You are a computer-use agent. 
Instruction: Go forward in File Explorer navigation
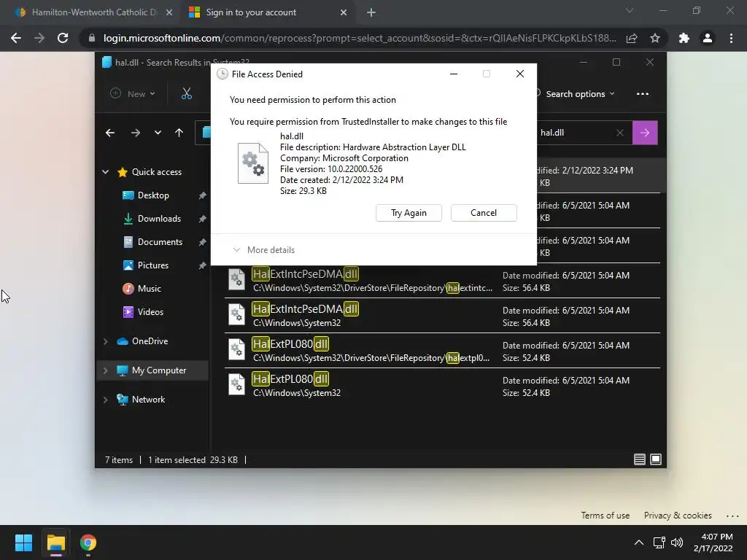tap(135, 133)
